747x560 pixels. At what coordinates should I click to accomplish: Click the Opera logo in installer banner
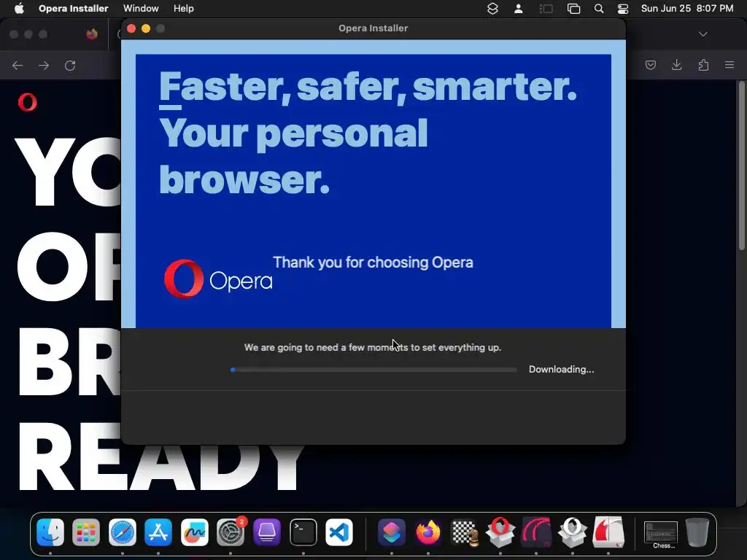(x=218, y=279)
